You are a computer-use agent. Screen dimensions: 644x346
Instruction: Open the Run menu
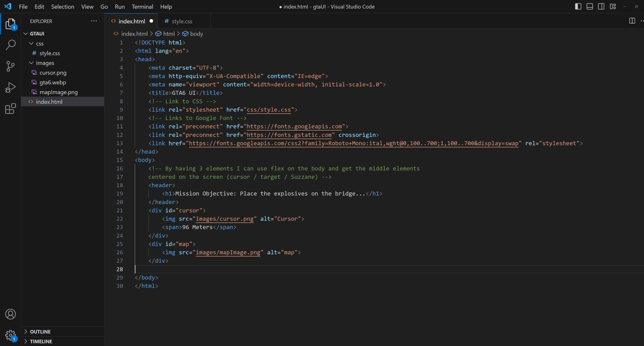click(120, 7)
